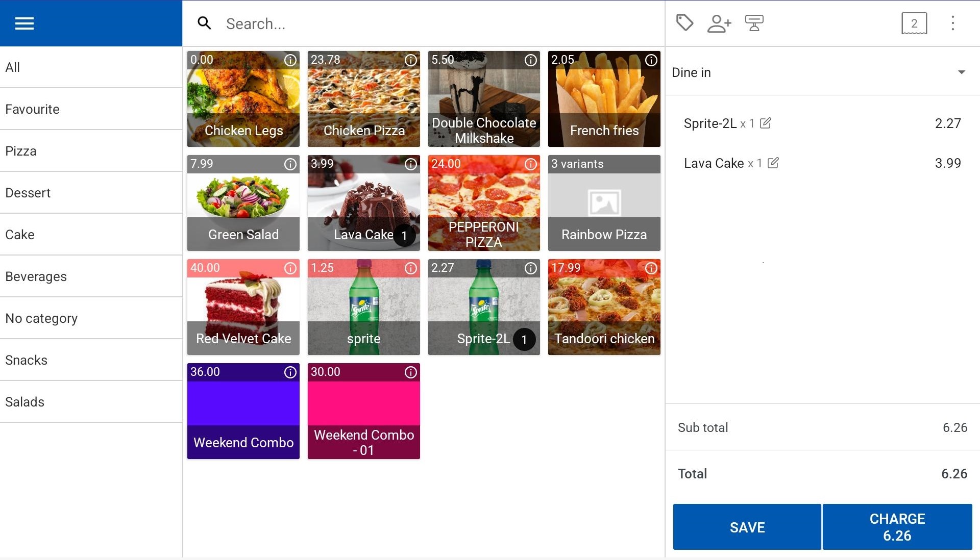The width and height of the screenshot is (980, 560).
Task: Click the edit icon beside Lava Cake
Action: (x=773, y=163)
